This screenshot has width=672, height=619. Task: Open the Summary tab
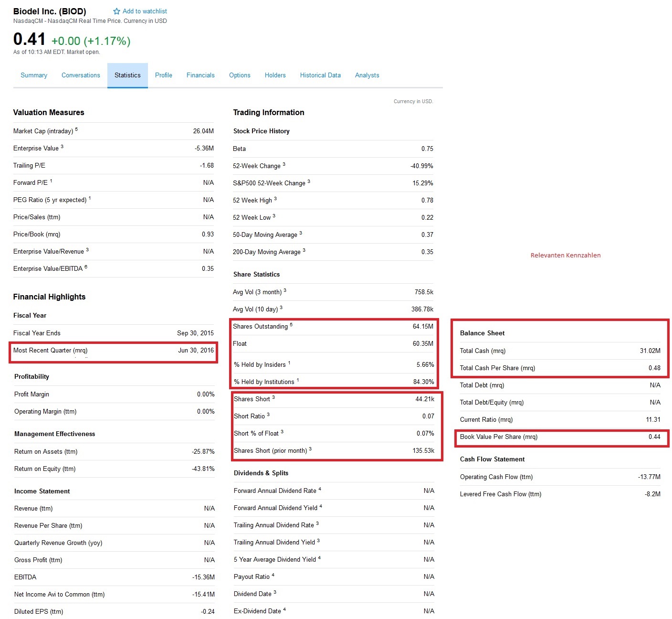click(x=34, y=75)
